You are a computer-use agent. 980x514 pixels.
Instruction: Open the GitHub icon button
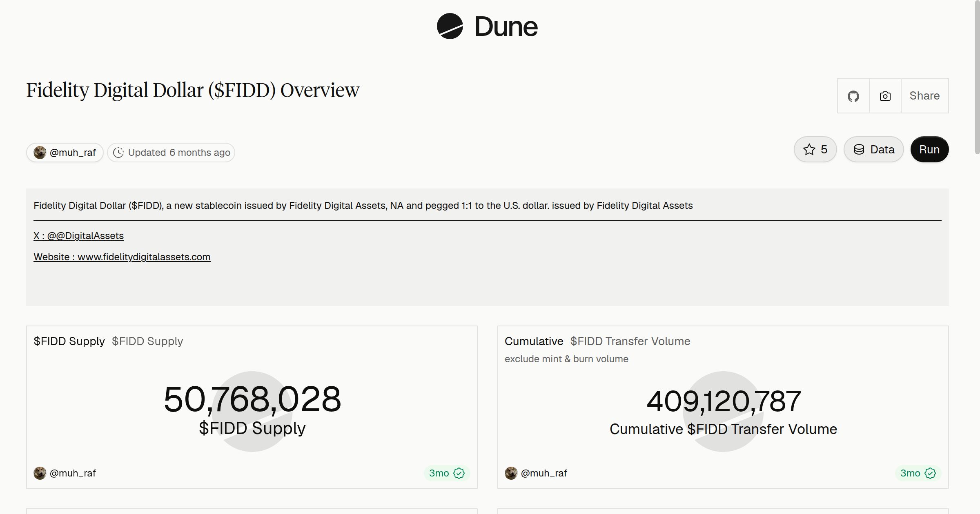[x=853, y=96]
